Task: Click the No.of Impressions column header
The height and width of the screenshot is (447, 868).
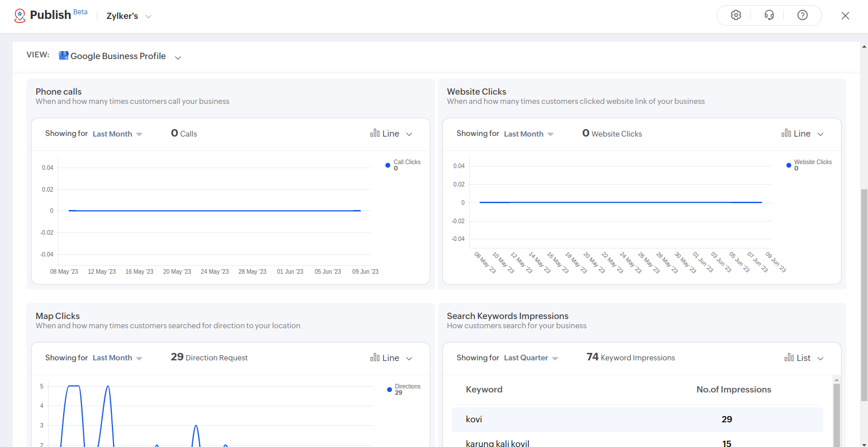Action: (733, 390)
